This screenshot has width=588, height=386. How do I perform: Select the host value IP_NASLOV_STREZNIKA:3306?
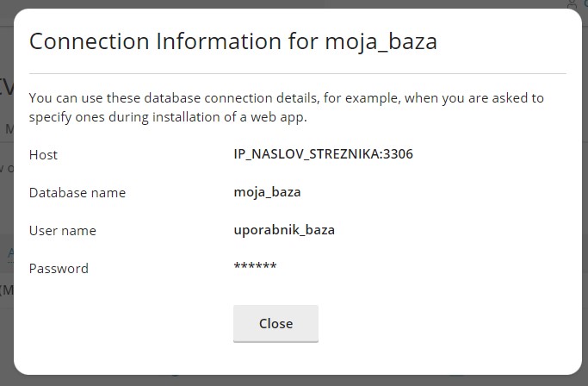coord(323,154)
